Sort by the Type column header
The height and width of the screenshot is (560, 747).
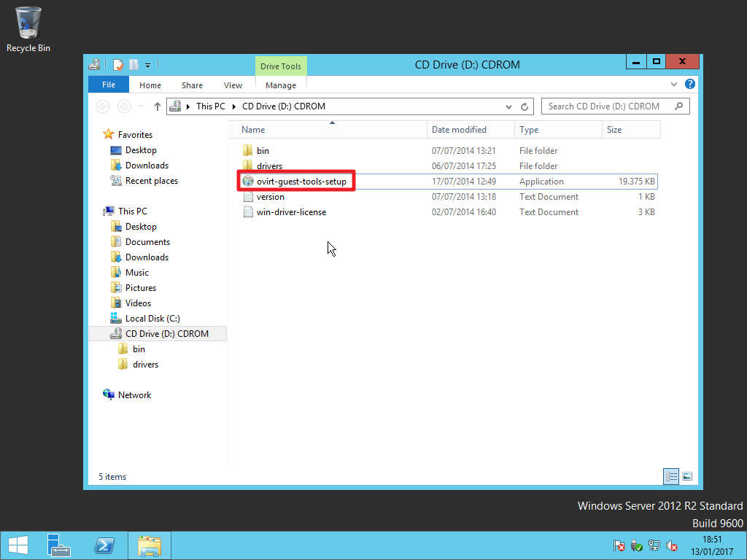(x=558, y=130)
